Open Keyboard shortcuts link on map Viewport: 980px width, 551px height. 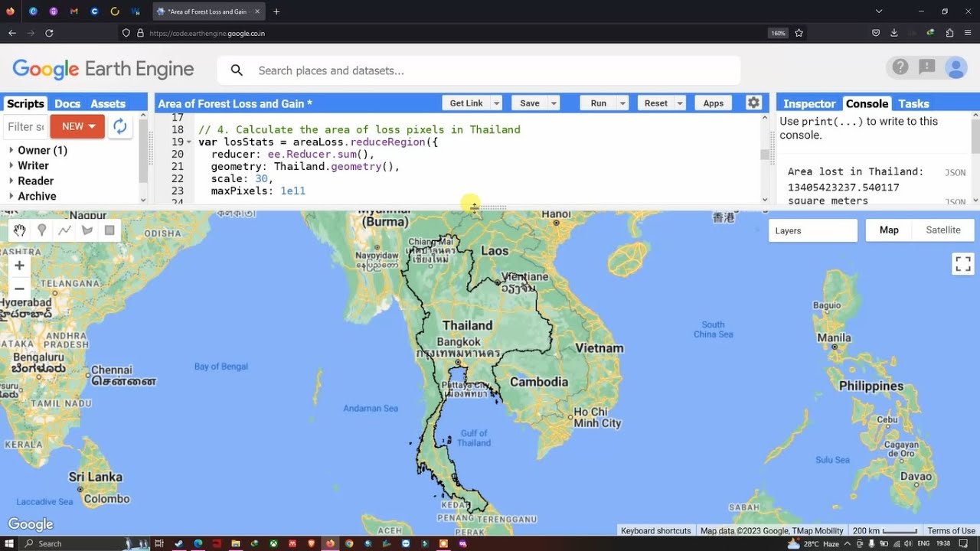[x=655, y=530]
